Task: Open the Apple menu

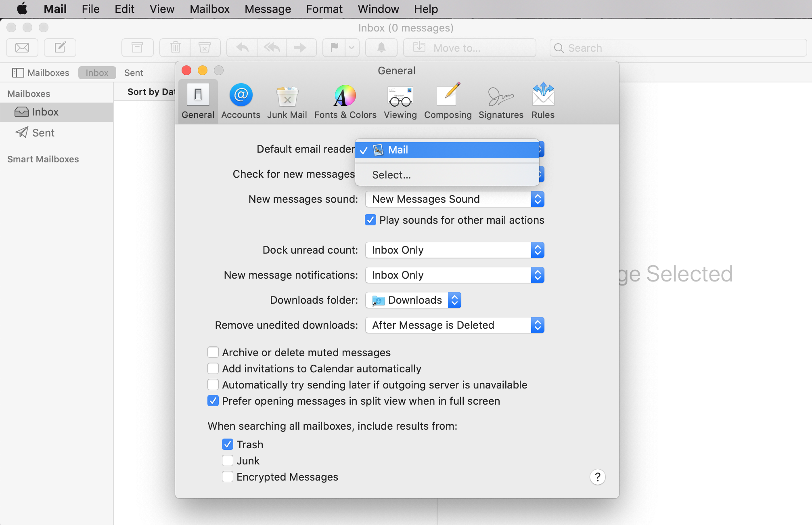Action: 22,9
